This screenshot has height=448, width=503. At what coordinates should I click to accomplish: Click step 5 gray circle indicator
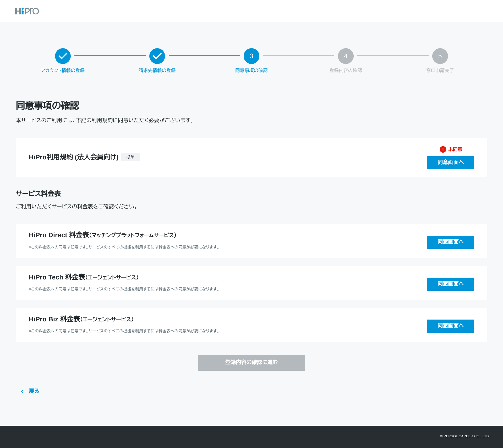click(440, 56)
